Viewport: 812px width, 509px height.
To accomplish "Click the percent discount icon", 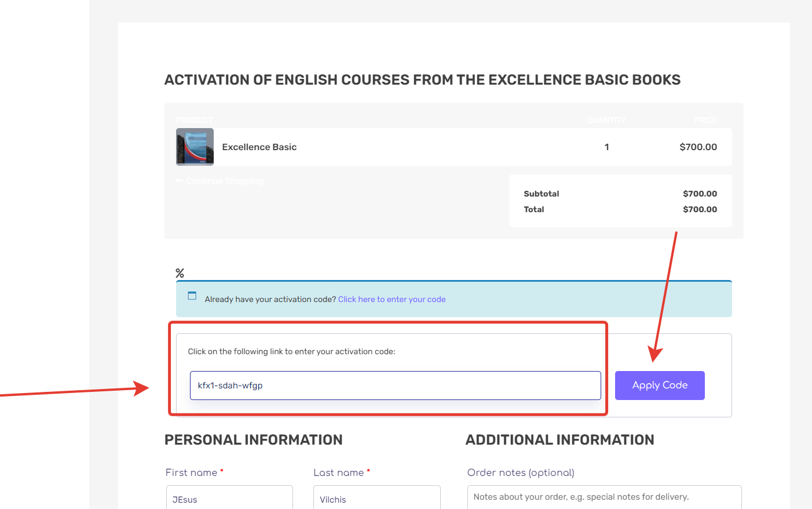I will click(x=180, y=273).
